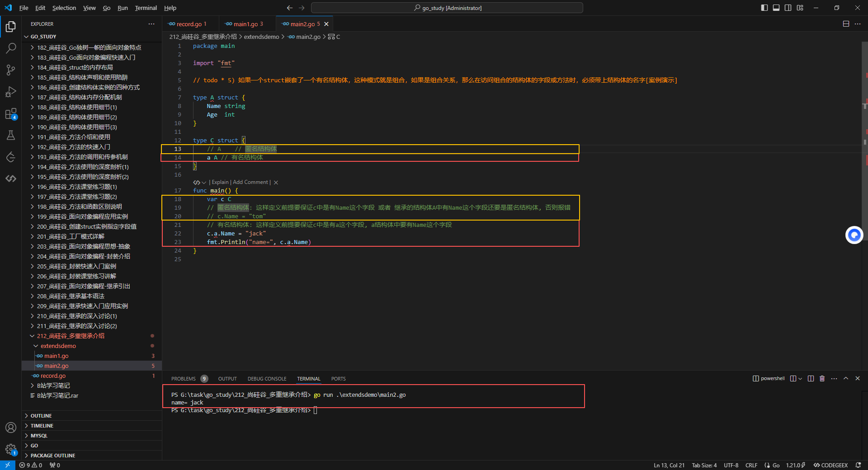This screenshot has height=470, width=868.
Task: Open Explorer views and more actions
Action: tap(151, 24)
